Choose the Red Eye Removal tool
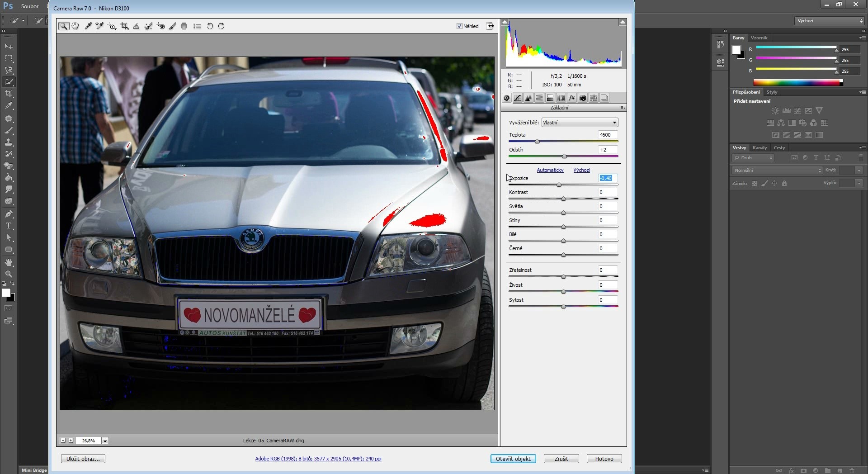Image resolution: width=868 pixels, height=474 pixels. (160, 26)
